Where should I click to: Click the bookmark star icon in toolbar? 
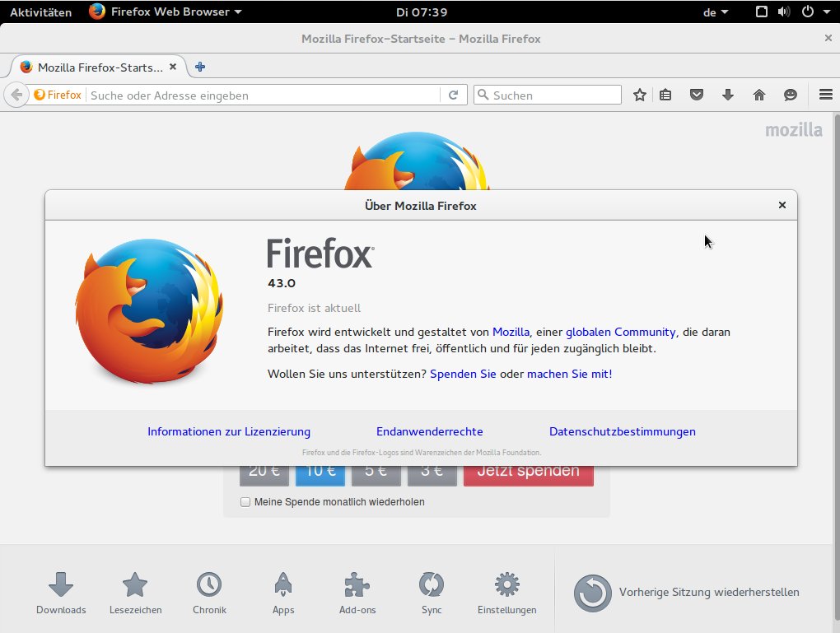[639, 95]
